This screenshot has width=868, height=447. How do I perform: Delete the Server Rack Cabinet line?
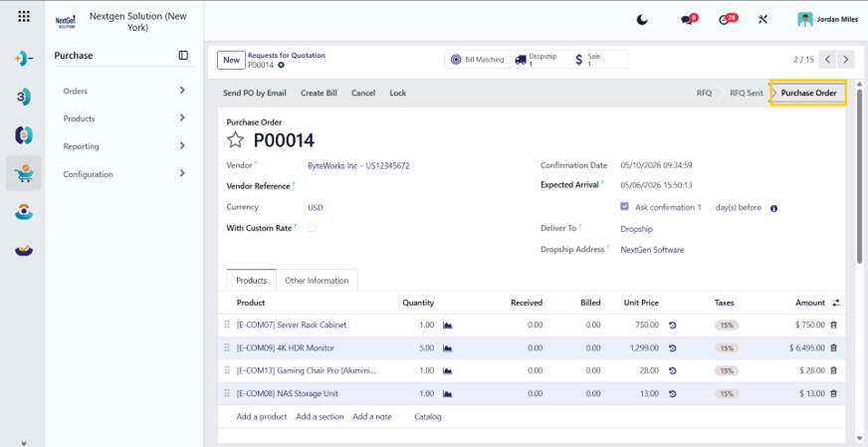[x=834, y=326]
